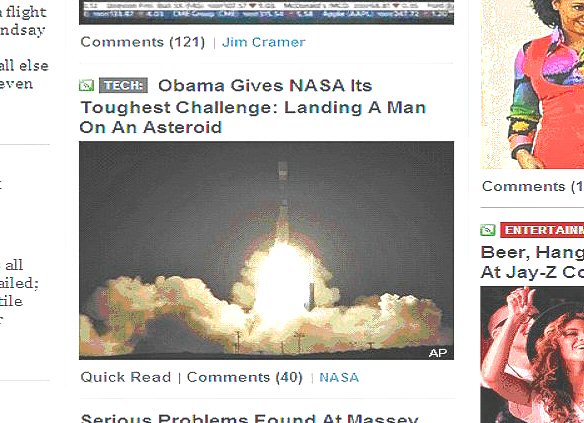
Task: Click the AP credit on rocket photo
Action: (x=438, y=353)
